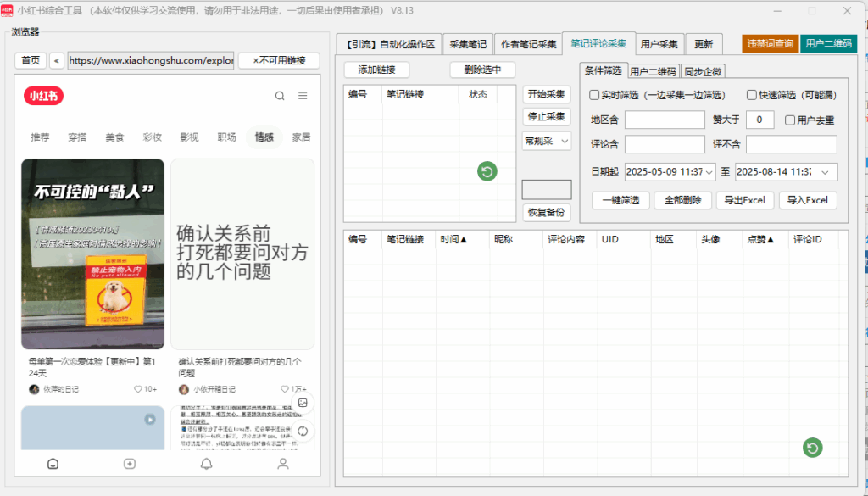Expand the 常规采 mode dropdown

point(564,141)
